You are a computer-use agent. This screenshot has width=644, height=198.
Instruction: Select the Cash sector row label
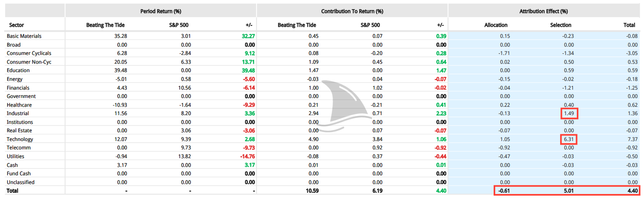point(12,165)
